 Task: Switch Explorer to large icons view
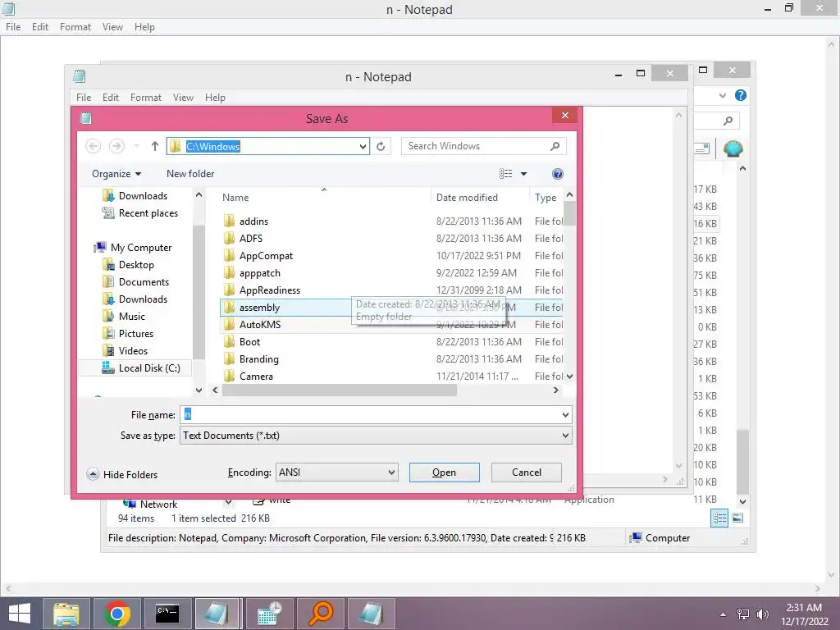(x=737, y=518)
